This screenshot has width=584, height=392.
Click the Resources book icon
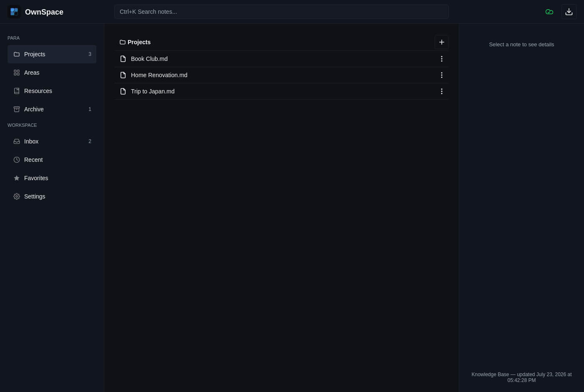(x=17, y=91)
